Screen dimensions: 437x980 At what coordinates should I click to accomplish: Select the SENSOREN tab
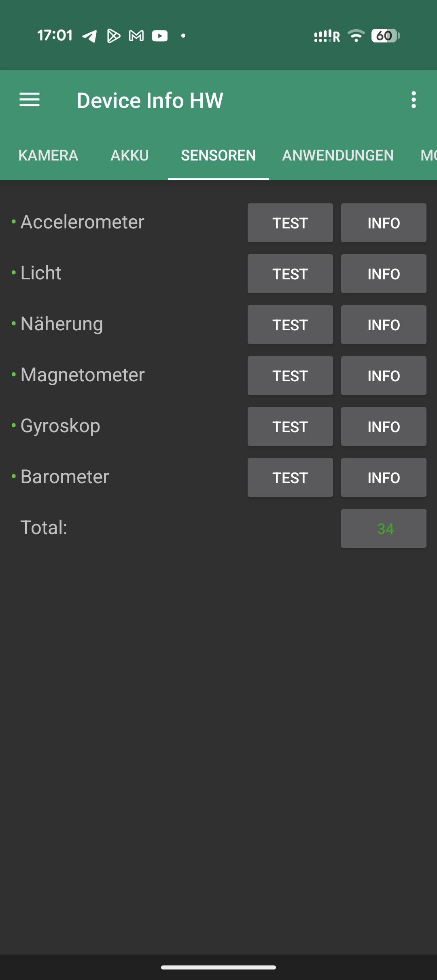pyautogui.click(x=218, y=156)
